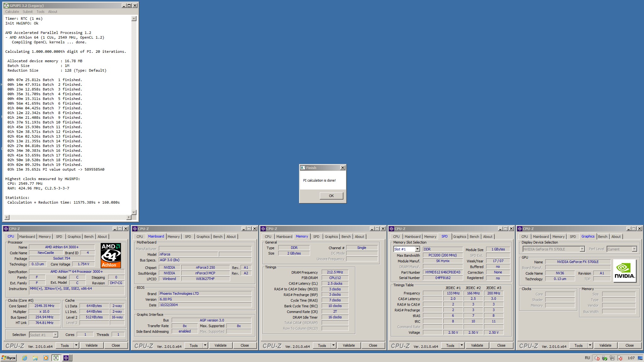Click the PI value output line 5895585A0
The height and width of the screenshot is (362, 644).
click(56, 169)
